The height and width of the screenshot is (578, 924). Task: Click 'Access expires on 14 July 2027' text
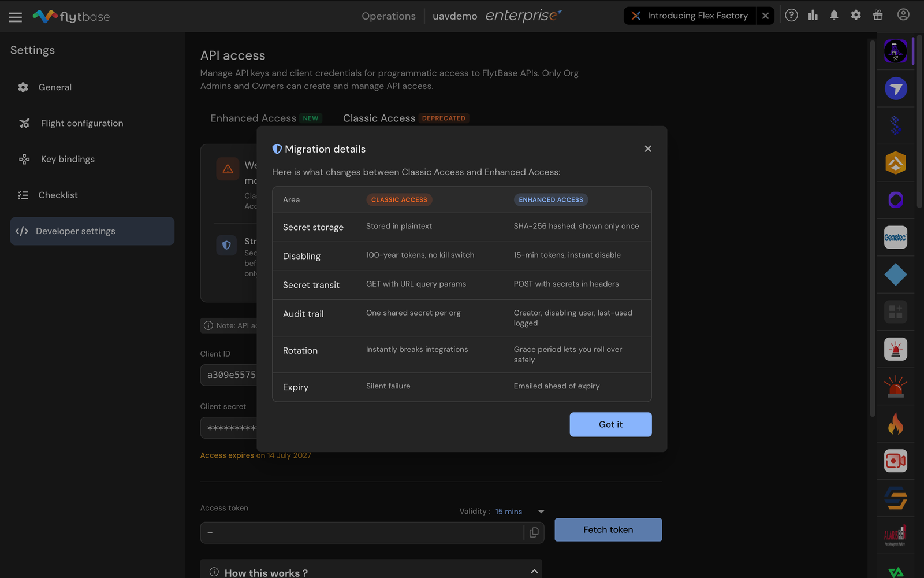click(x=255, y=455)
